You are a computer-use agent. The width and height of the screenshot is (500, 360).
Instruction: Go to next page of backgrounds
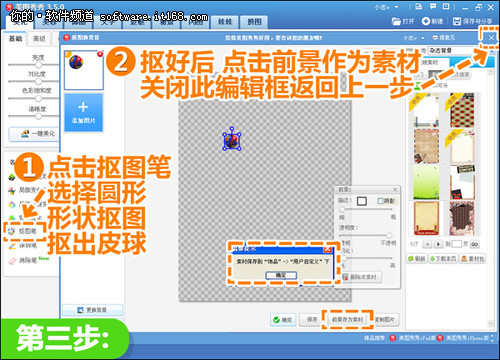click(438, 244)
